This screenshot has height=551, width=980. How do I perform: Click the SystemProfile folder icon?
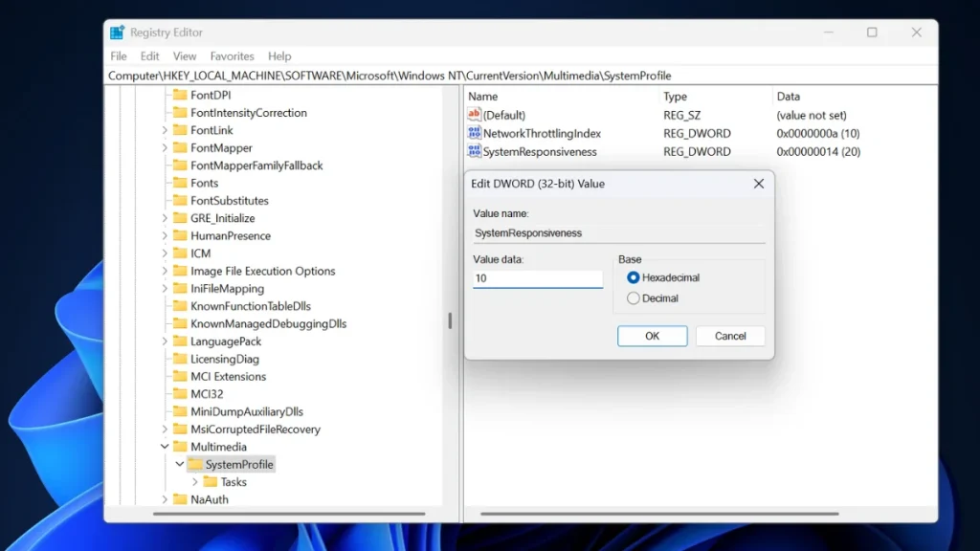(x=195, y=464)
